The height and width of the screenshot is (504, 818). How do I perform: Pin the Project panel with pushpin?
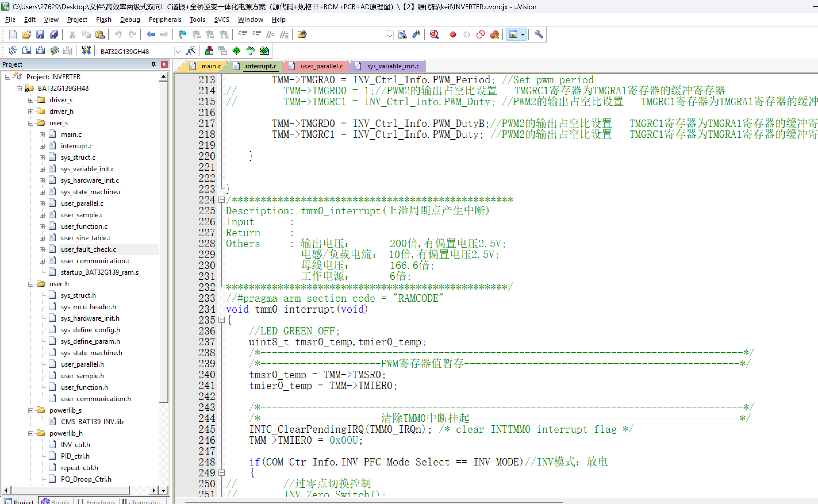click(x=154, y=64)
